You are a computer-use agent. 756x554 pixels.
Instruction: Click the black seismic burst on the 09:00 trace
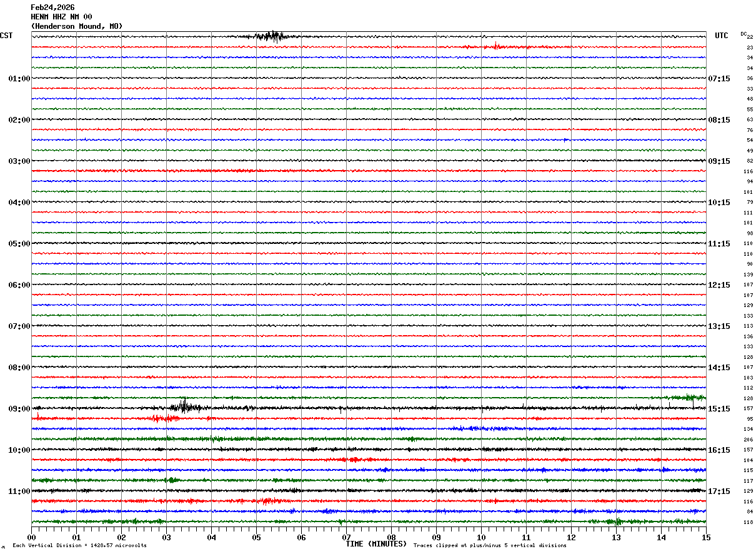184,406
